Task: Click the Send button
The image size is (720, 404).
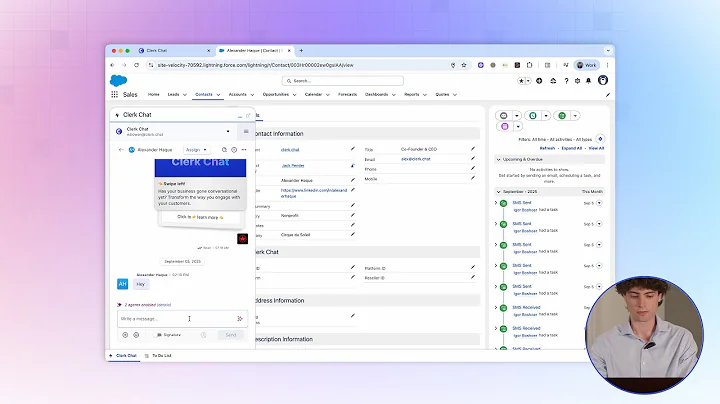Action: click(231, 335)
